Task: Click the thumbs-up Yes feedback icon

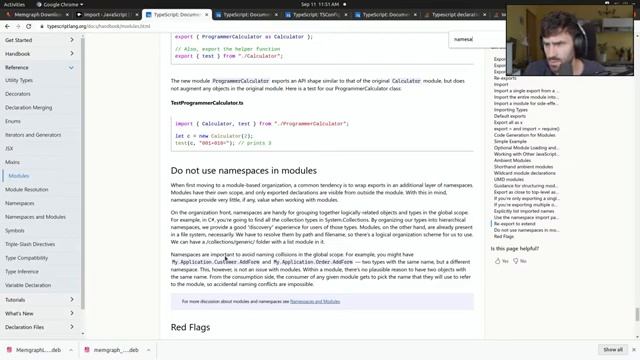Action: pyautogui.click(x=497, y=261)
